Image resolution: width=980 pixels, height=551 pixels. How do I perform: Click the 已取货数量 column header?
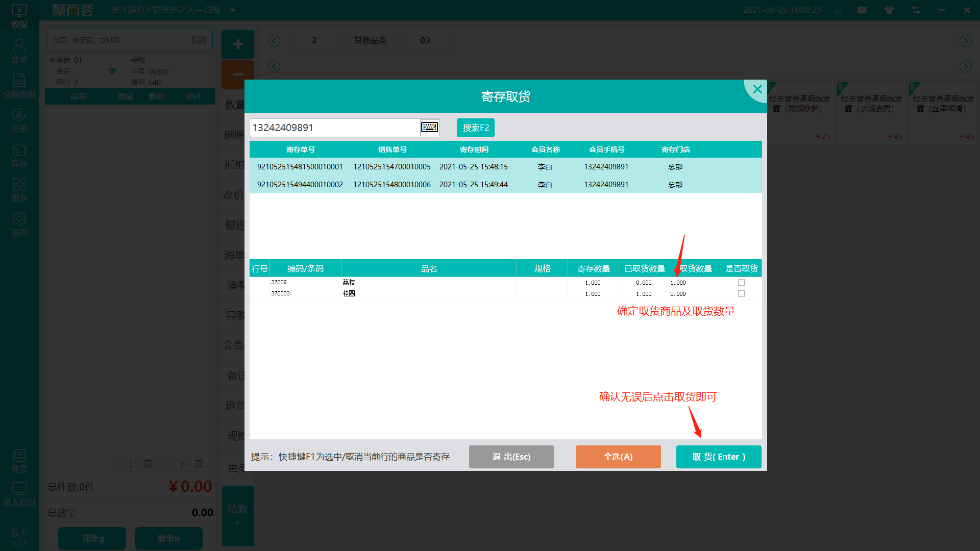[645, 268]
